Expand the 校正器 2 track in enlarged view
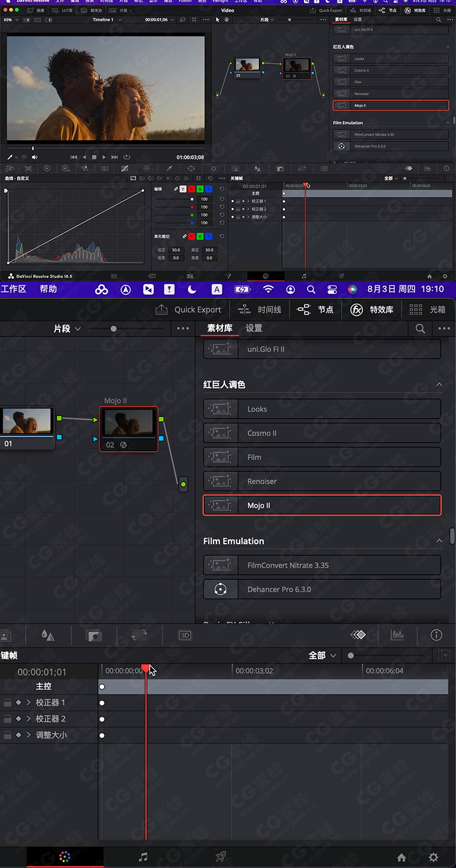This screenshot has height=868, width=456. pos(28,719)
